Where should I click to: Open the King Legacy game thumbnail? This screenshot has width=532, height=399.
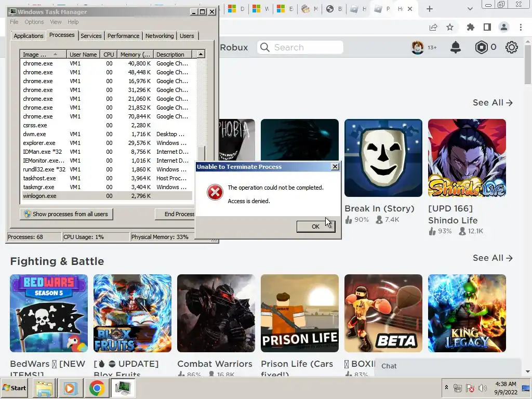coord(467,313)
